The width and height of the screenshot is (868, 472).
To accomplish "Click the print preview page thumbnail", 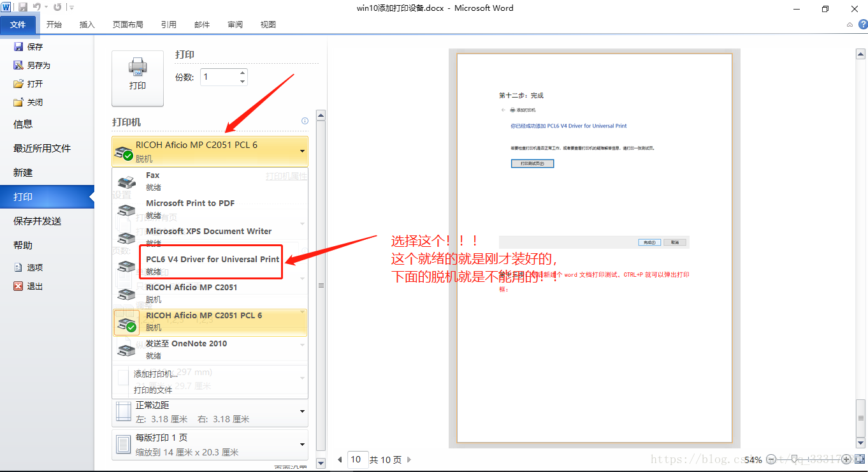I will (594, 248).
